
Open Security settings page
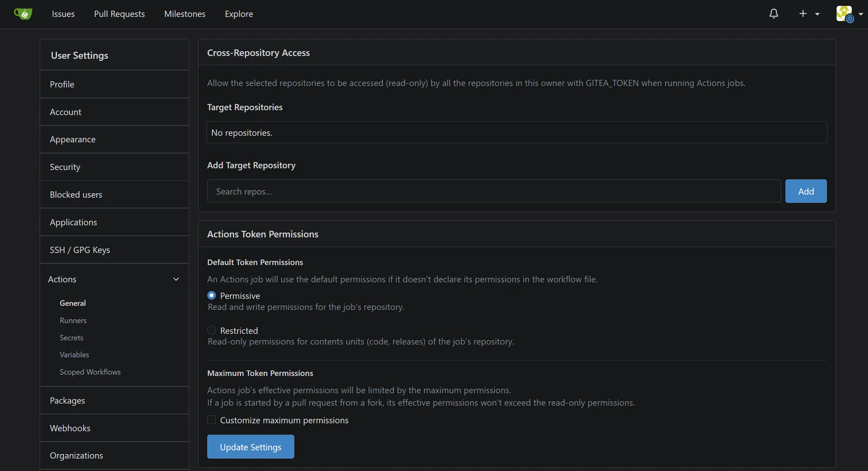pyautogui.click(x=114, y=167)
